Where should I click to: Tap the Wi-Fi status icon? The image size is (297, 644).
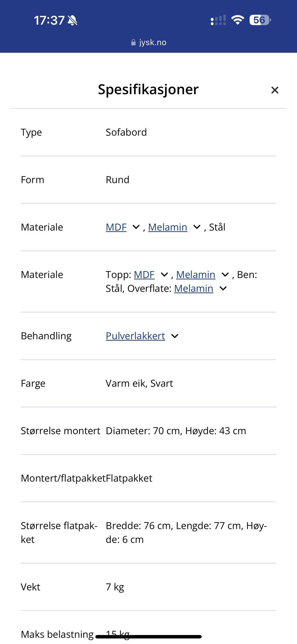[237, 20]
